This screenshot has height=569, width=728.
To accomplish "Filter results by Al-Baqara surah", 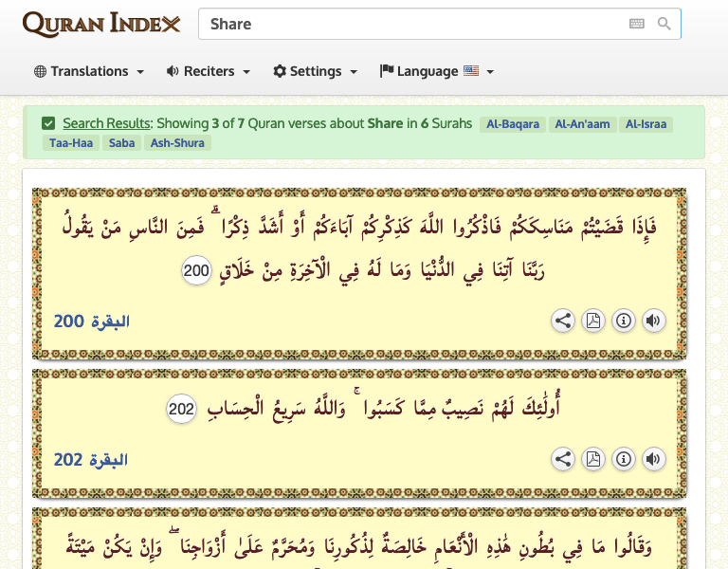I will coord(512,124).
